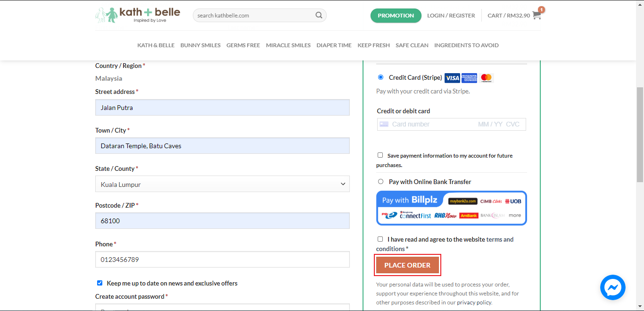Select Credit Card (Stripe) payment option
The image size is (644, 311).
click(381, 77)
